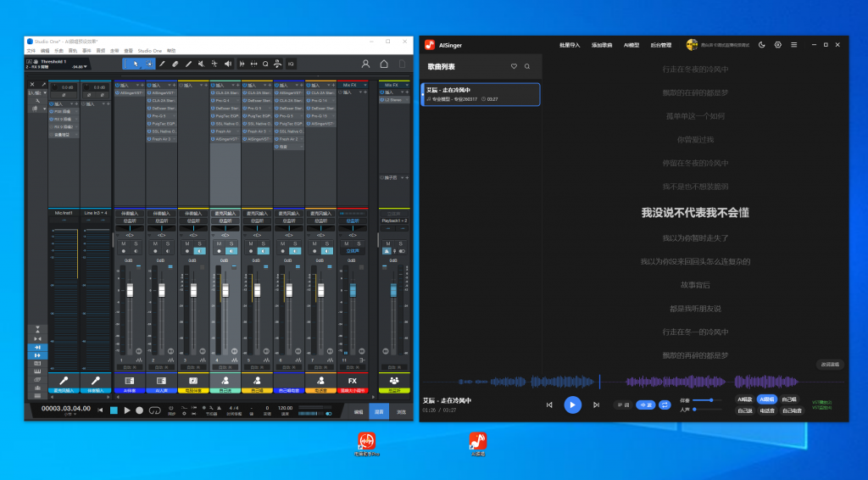Open the home start page icon
Viewport: 868px width, 480px height.
pyautogui.click(x=384, y=64)
